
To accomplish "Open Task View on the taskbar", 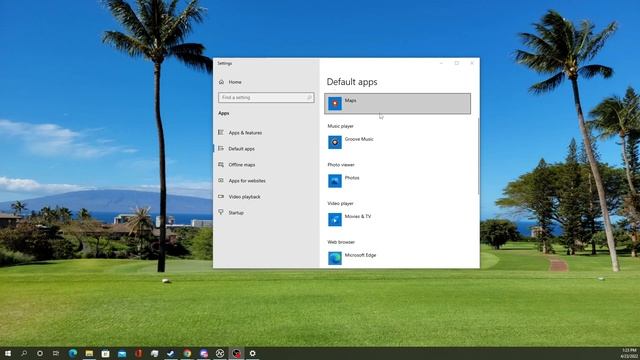I will click(56, 353).
